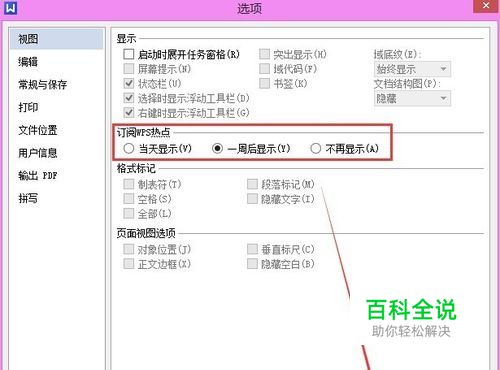Enable 段落标记 checkbox
The image size is (500, 370).
click(x=252, y=184)
